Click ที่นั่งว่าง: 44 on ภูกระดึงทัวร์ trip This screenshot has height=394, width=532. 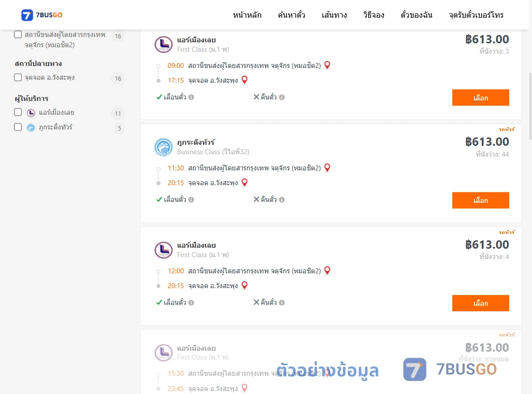pos(492,155)
